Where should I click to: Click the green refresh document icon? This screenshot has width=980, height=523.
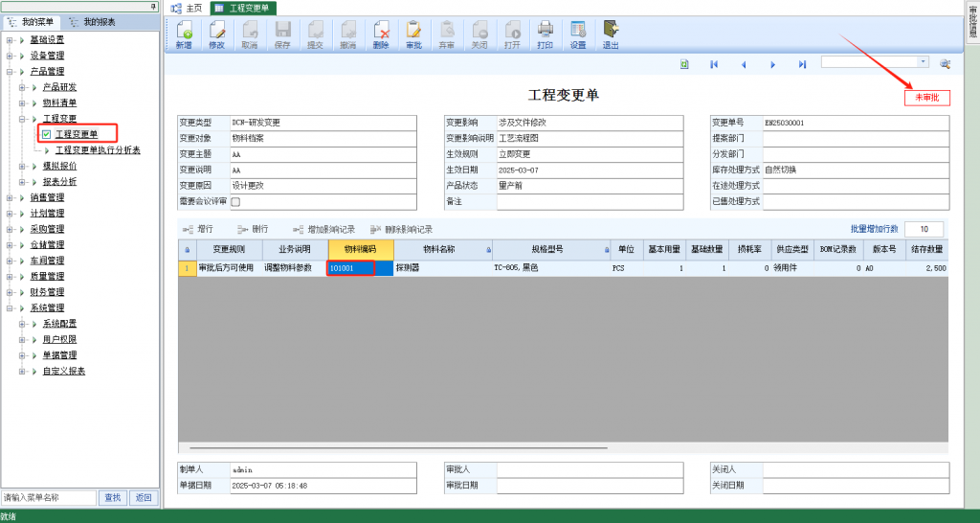(684, 64)
